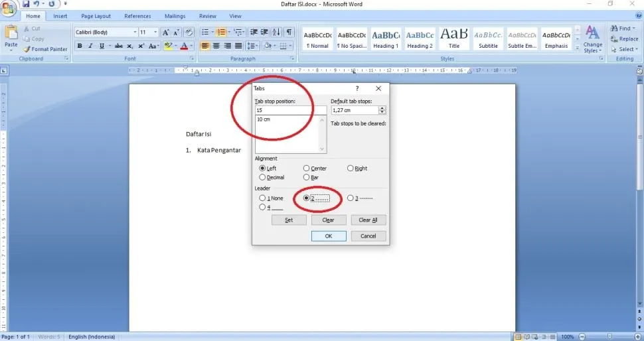Choose the Decimal alignment option
This screenshot has width=644, height=341.
(263, 177)
